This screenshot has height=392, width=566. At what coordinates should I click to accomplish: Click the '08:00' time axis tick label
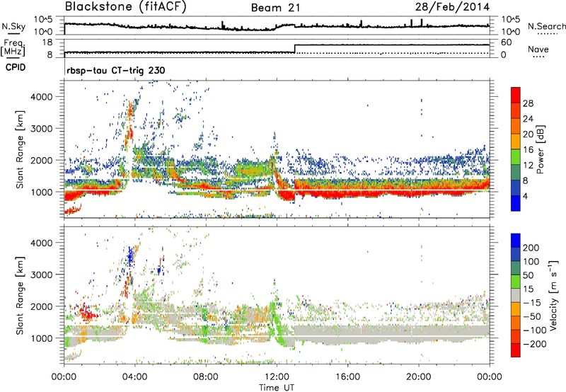[206, 377]
